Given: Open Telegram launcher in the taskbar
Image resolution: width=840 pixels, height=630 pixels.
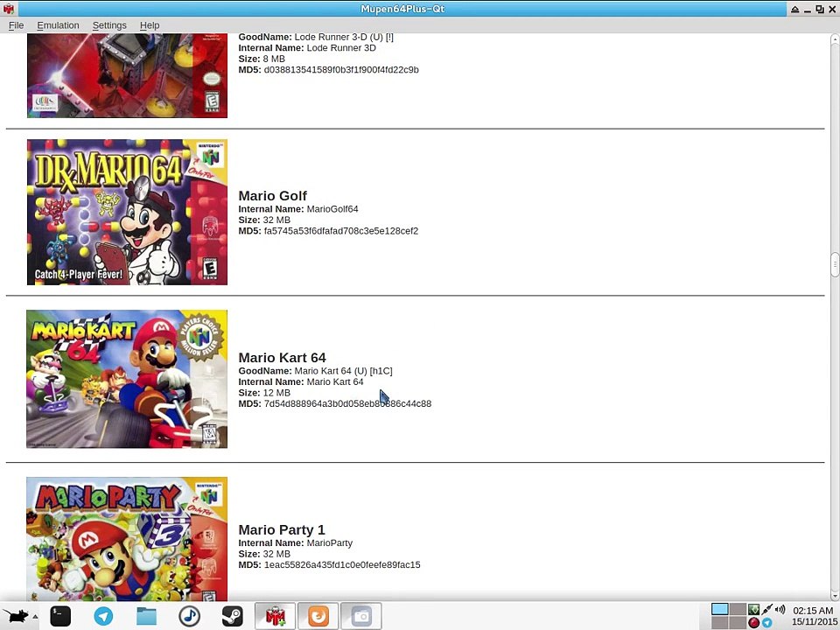Looking at the screenshot, I should (103, 616).
